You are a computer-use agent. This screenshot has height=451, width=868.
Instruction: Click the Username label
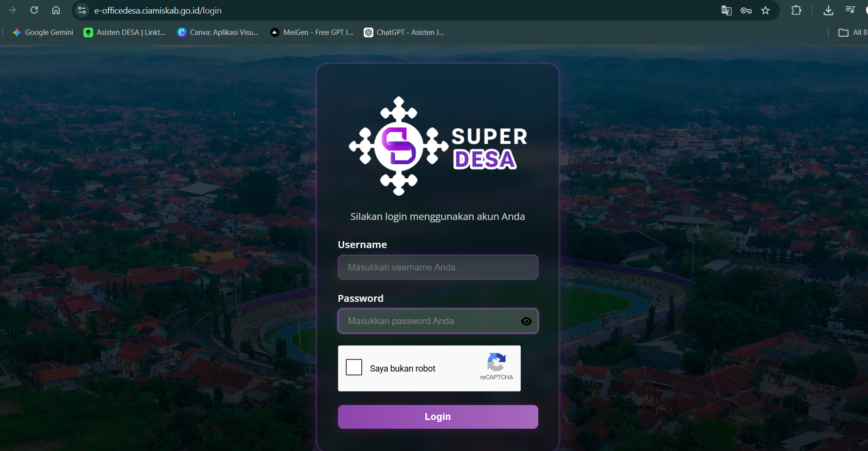(x=362, y=245)
